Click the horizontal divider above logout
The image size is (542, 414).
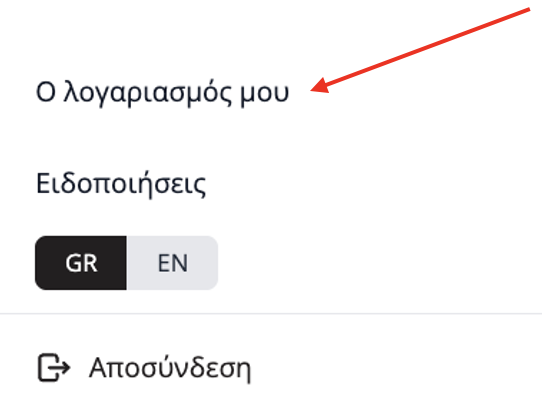[271, 313]
